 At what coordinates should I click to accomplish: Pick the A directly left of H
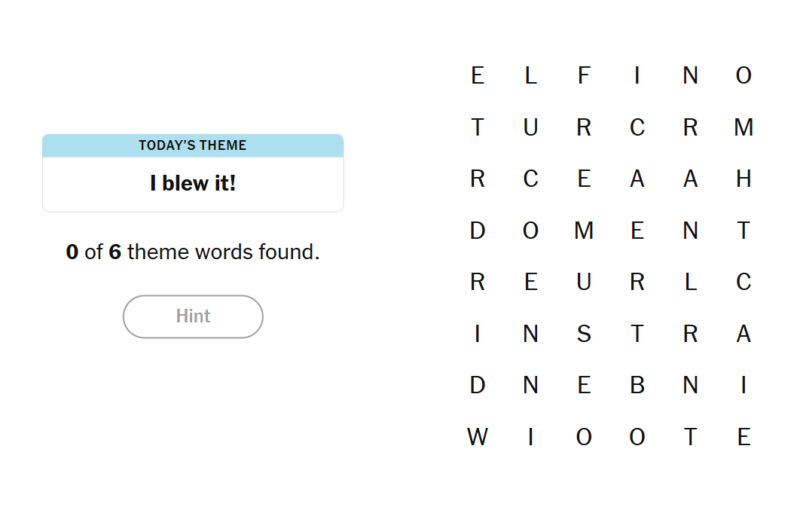[x=690, y=179]
